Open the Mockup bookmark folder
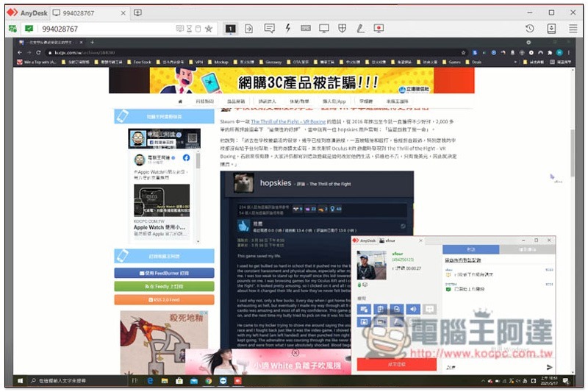Viewport: 588px width, 392px height. click(x=218, y=62)
